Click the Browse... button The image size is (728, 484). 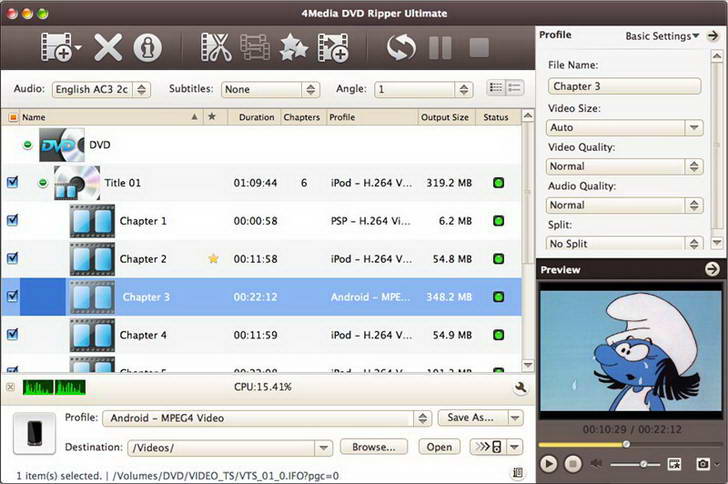(x=374, y=447)
